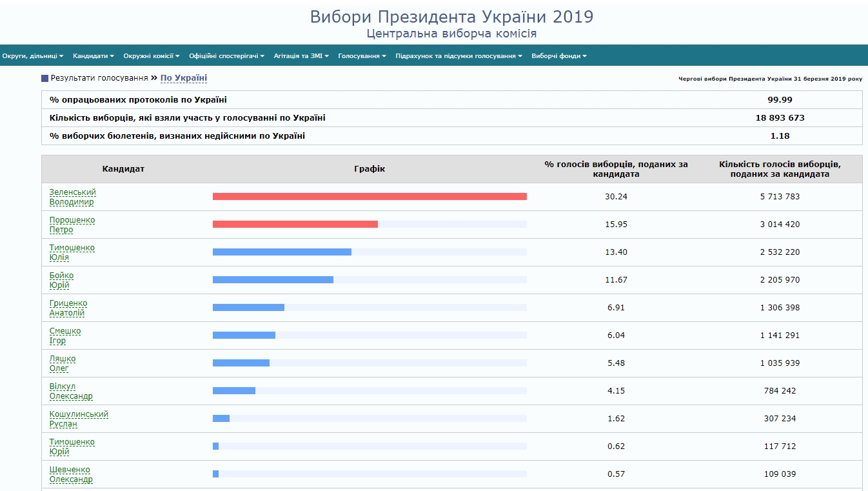
Task: Expand the Кандидати menu
Action: coord(94,56)
